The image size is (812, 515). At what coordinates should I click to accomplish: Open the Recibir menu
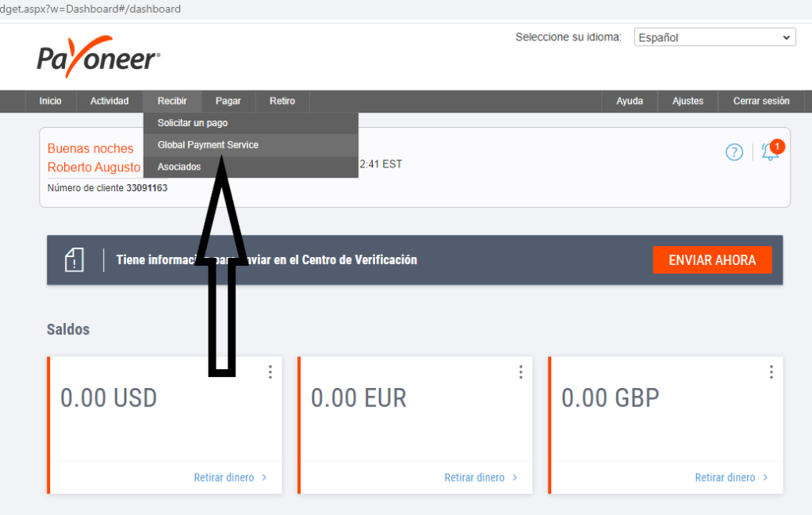coord(172,101)
